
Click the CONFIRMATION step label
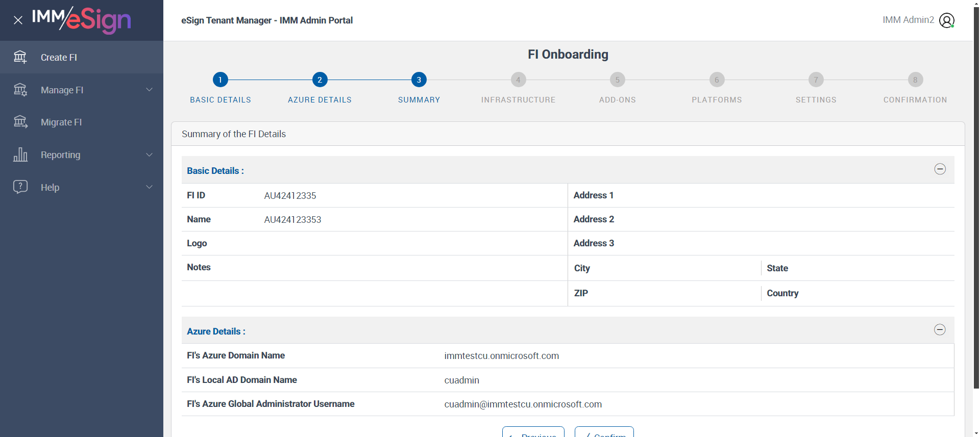[915, 100]
